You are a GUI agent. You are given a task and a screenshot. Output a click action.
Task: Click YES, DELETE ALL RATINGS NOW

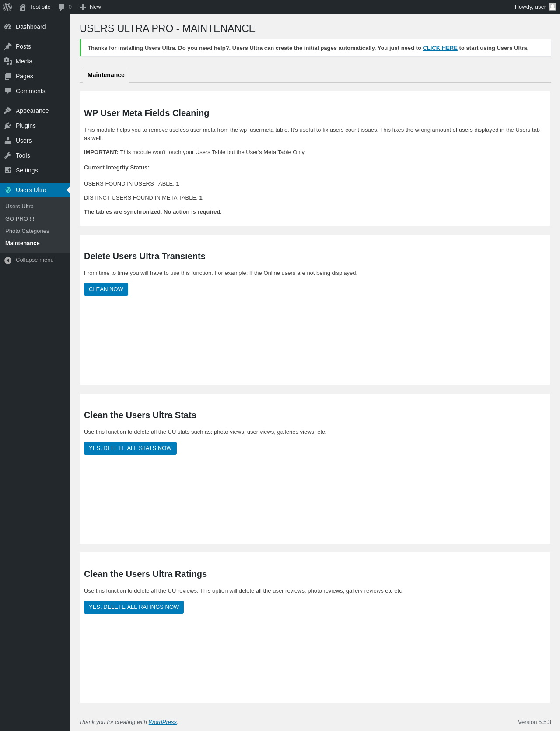point(134,607)
